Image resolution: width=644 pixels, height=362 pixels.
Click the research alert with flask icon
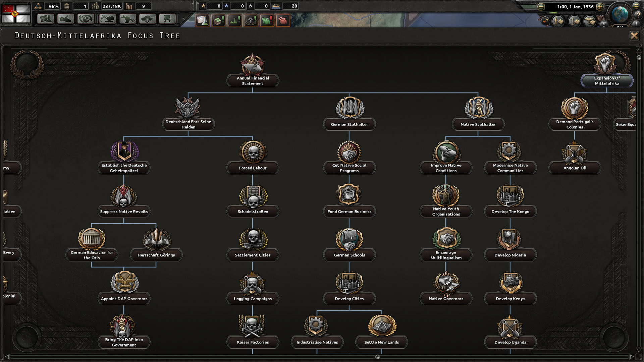pos(202,20)
